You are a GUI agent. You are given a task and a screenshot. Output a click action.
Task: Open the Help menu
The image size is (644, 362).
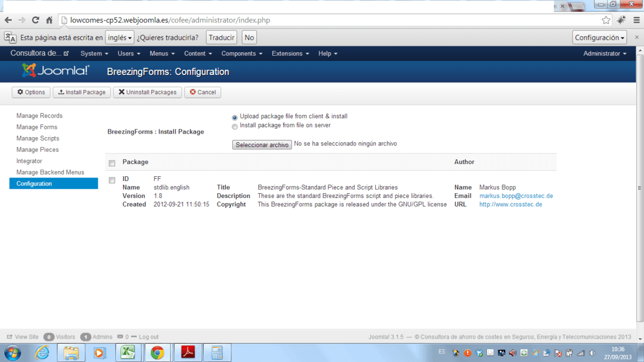tap(328, 53)
